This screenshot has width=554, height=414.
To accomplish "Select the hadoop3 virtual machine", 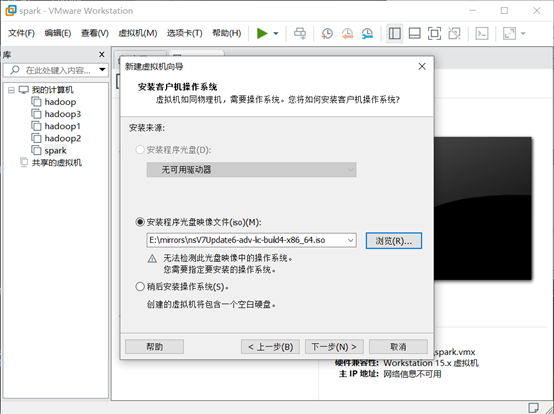I will (63, 114).
